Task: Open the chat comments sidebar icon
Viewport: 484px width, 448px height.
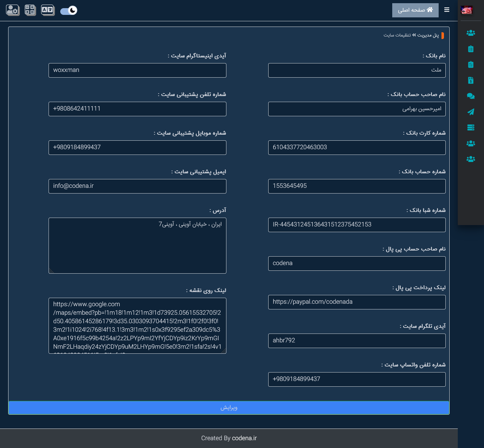Action: pos(471,96)
